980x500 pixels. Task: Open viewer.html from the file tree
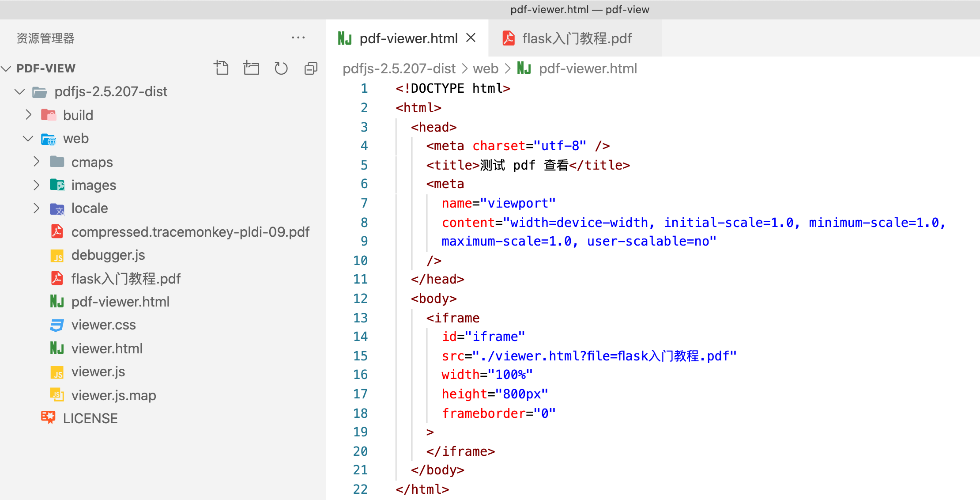pyautogui.click(x=107, y=348)
